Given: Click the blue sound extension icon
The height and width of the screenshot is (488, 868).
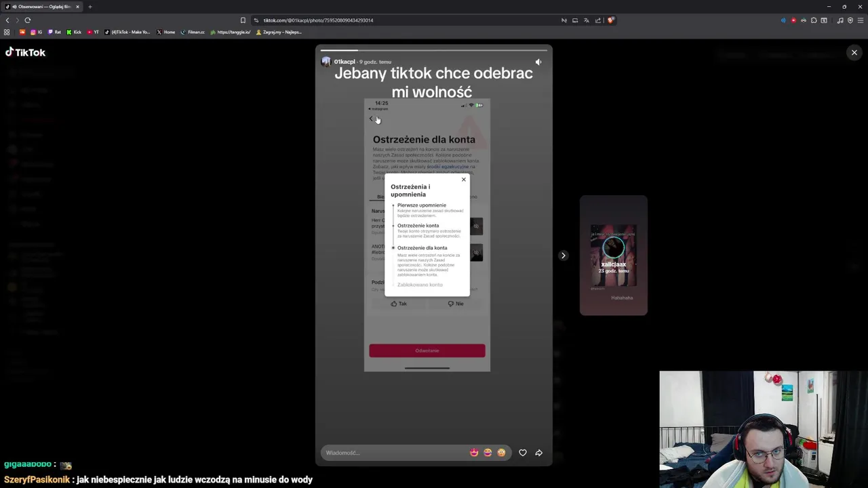Looking at the screenshot, I should tap(783, 20).
